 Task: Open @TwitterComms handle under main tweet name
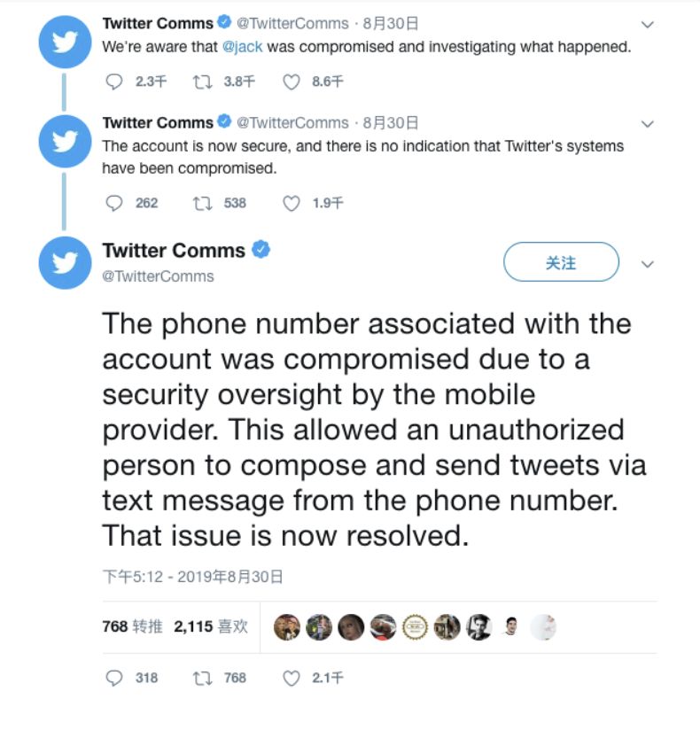pos(158,276)
